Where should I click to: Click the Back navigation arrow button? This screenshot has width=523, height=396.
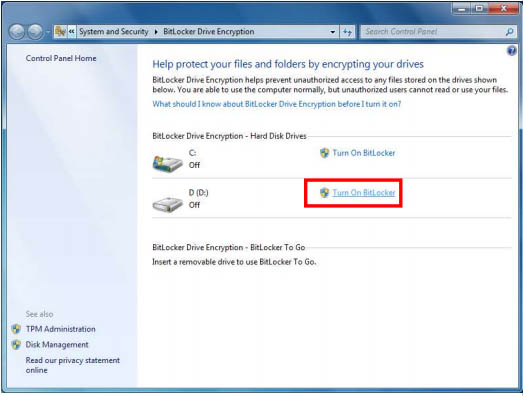[x=17, y=32]
